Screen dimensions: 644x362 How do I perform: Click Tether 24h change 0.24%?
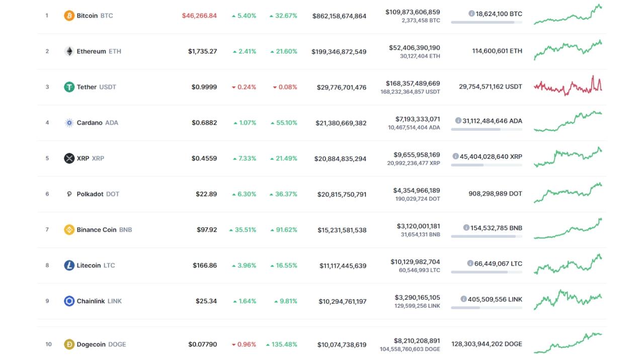pyautogui.click(x=244, y=87)
